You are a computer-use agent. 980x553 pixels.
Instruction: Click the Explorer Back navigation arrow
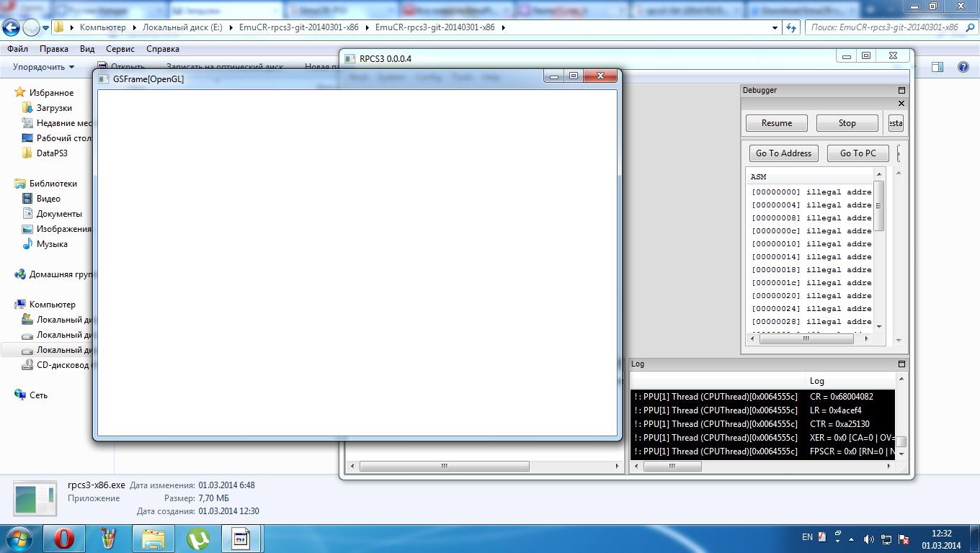[x=12, y=27]
